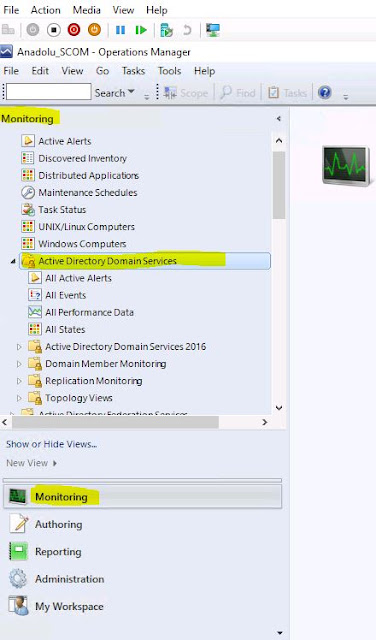376x640 pixels.
Task: Click the VM Checkpoint icon
Action: 167,30
